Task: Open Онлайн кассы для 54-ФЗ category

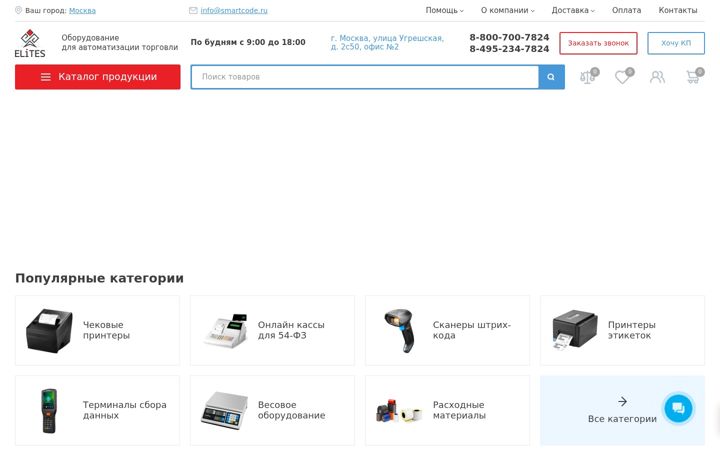Action: click(272, 330)
